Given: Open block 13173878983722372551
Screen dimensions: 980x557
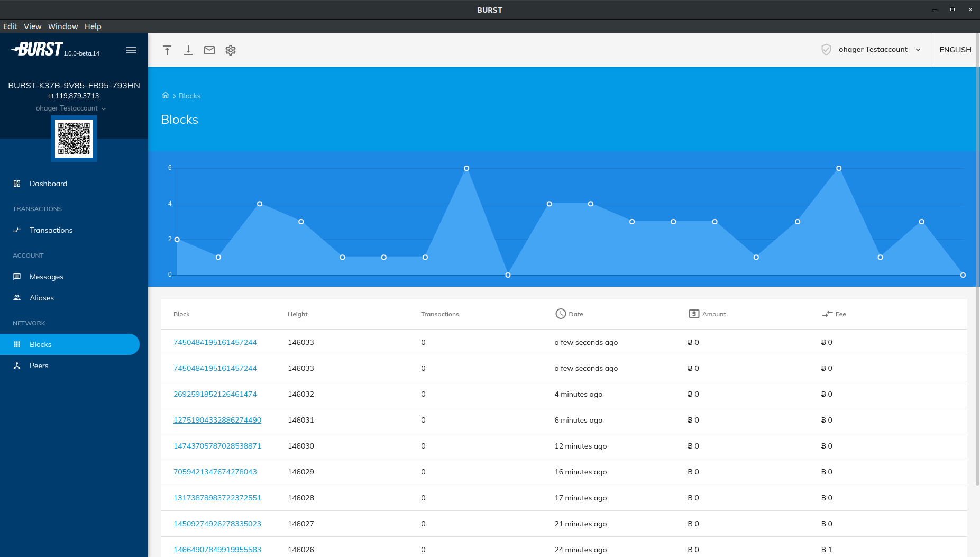Looking at the screenshot, I should pyautogui.click(x=217, y=498).
